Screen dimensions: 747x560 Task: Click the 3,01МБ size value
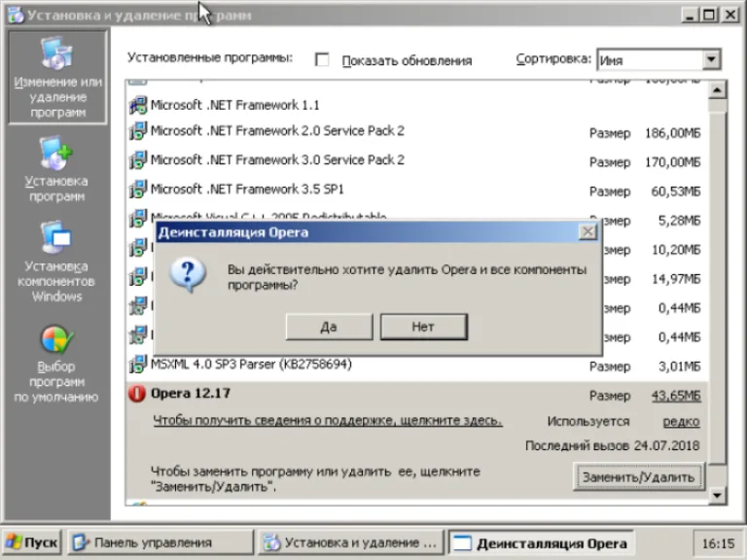[679, 367]
